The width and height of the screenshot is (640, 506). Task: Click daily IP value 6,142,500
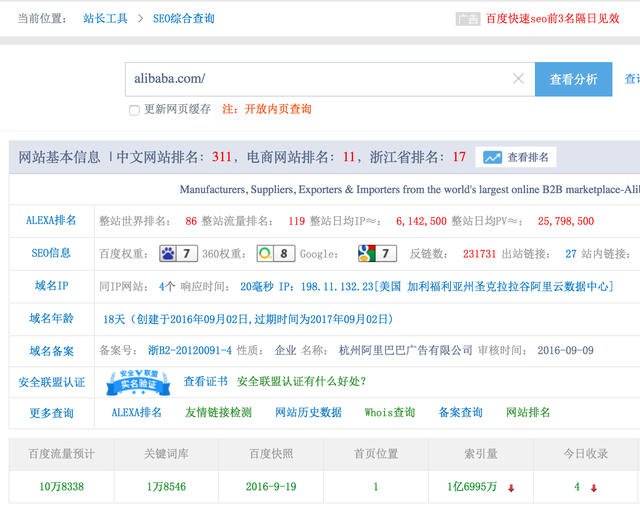tap(421, 221)
